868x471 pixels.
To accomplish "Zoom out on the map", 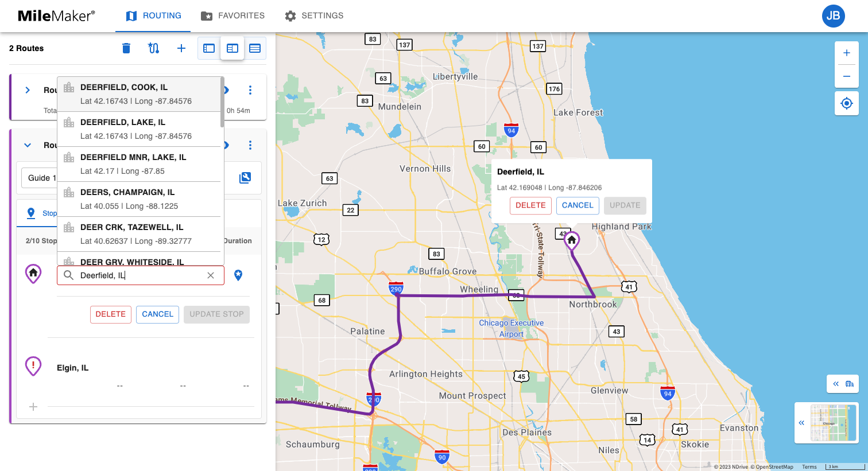I will coord(847,76).
